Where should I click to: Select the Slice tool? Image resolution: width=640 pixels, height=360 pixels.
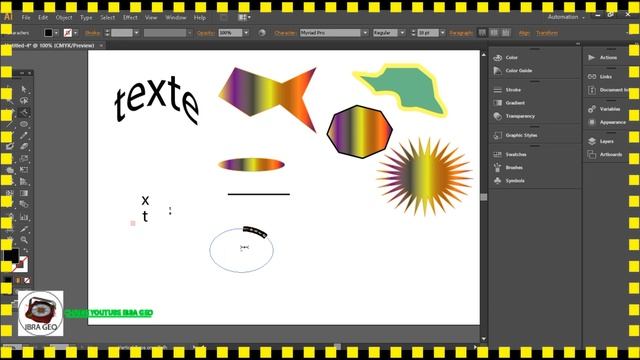[24, 229]
